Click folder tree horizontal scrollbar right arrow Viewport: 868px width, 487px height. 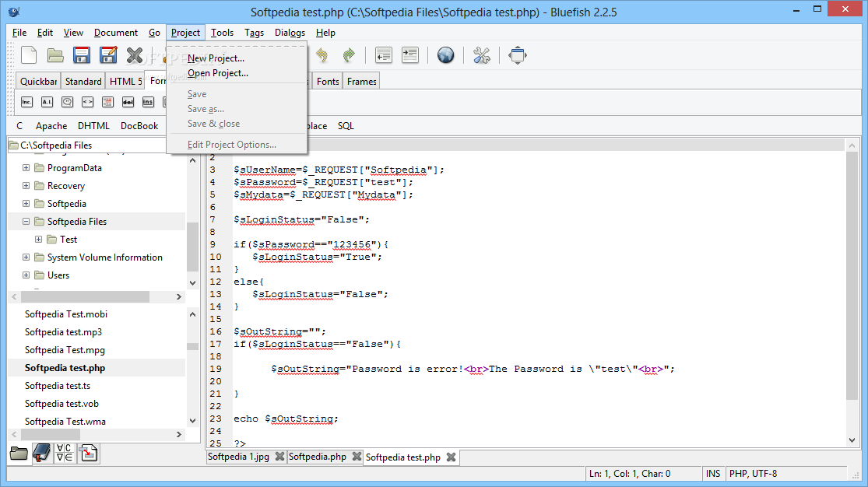(179, 297)
